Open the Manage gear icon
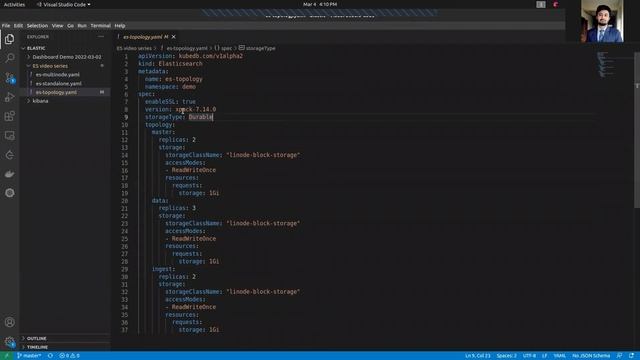640x360 pixels. [x=9, y=342]
